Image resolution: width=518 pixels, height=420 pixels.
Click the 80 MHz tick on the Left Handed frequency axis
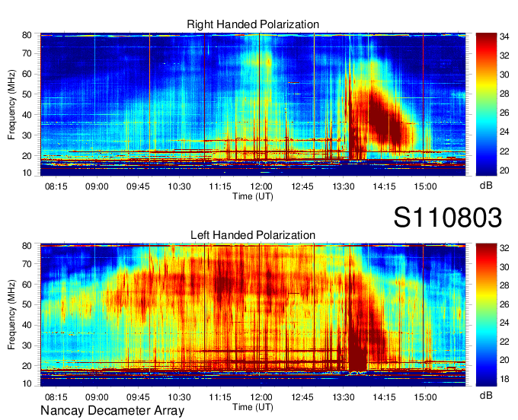click(x=27, y=246)
